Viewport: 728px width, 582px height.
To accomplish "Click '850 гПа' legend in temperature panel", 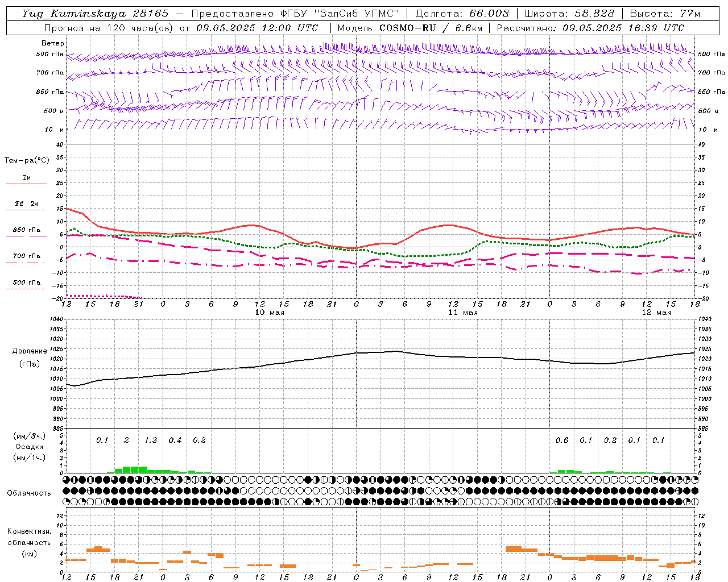I will pos(26,230).
